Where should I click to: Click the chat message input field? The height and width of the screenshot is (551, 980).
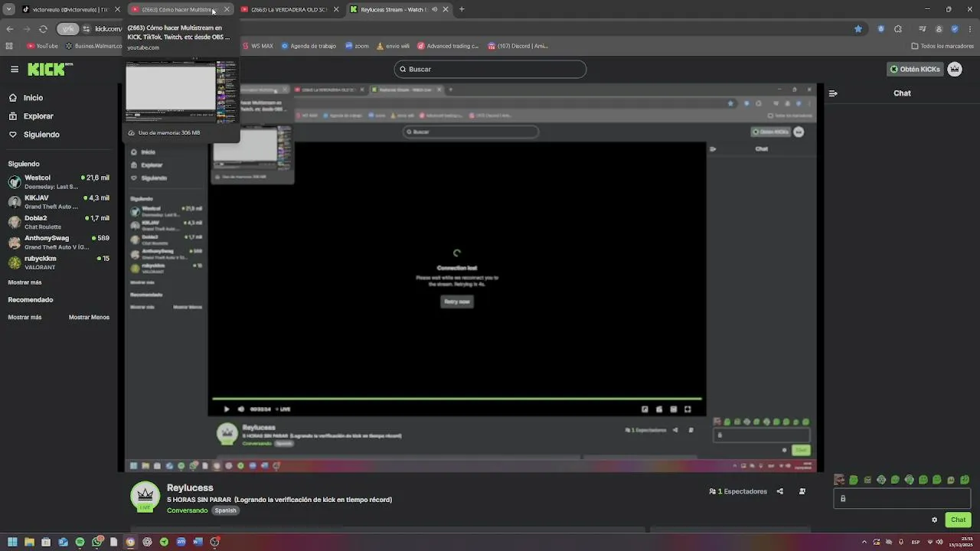pos(902,498)
